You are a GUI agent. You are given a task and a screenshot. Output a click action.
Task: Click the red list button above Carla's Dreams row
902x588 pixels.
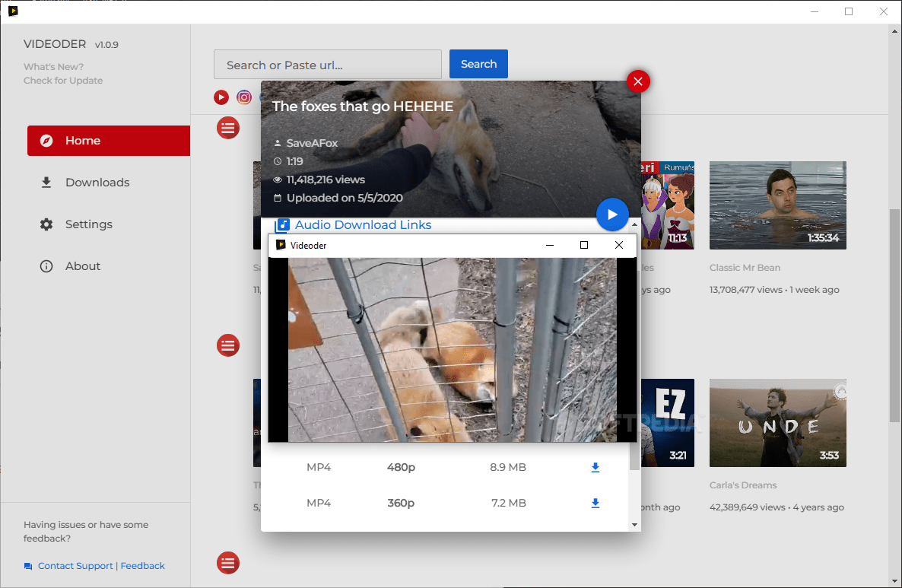click(x=228, y=345)
